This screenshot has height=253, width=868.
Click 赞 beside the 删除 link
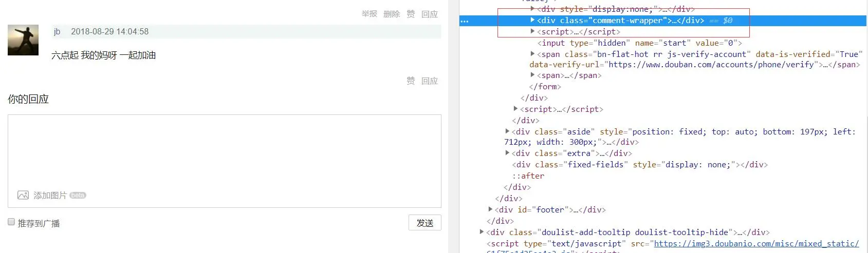coord(411,14)
